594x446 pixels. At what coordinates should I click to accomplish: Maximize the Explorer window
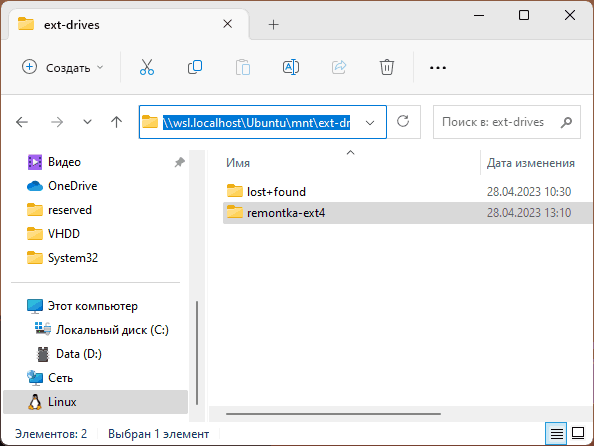tap(524, 16)
